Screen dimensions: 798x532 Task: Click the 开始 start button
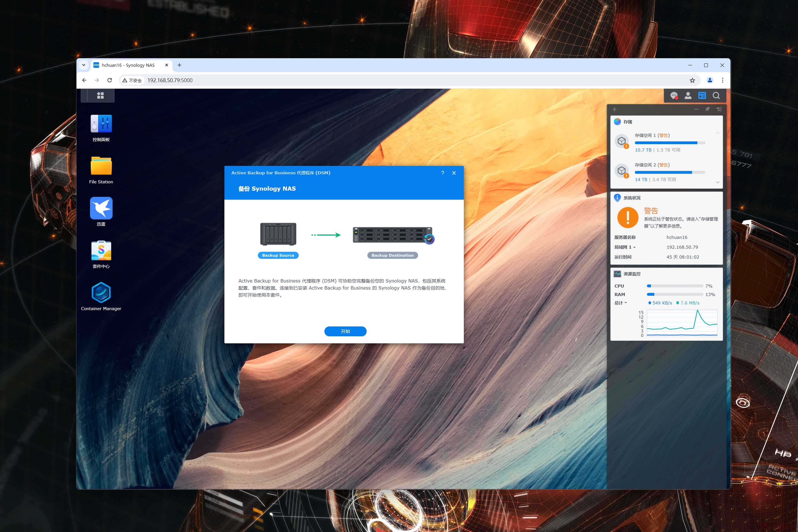tap(345, 331)
